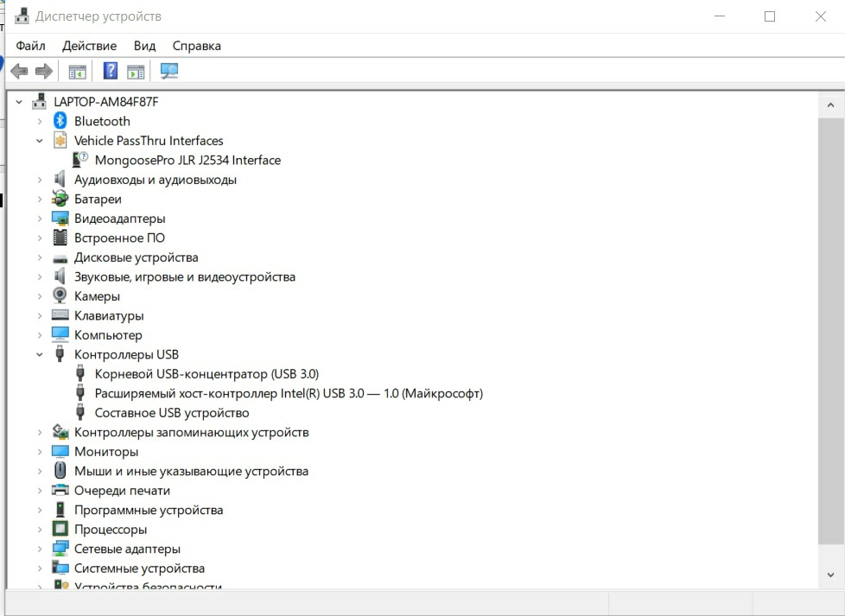
Task: Select Расширяемый хост-контроллер Intel(R) USB 3.0
Action: point(289,393)
